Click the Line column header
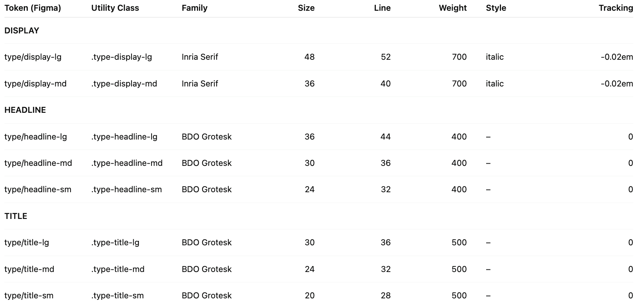644x308 pixels. [x=382, y=8]
